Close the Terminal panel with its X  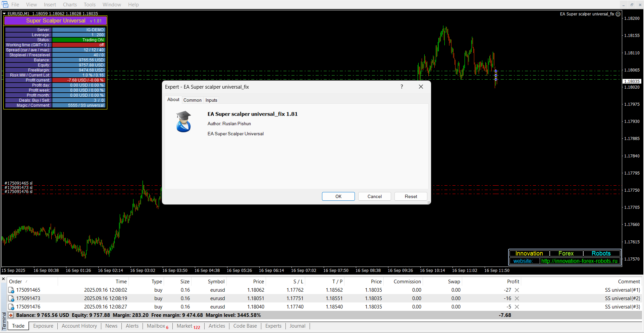tap(4, 279)
